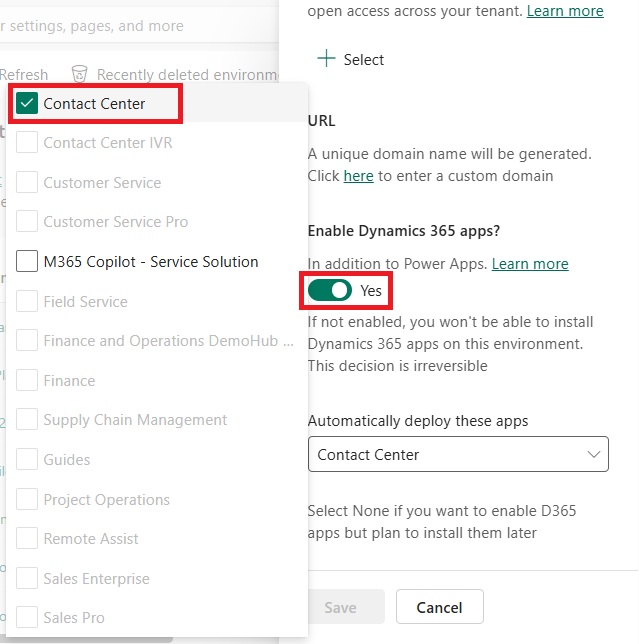The width and height of the screenshot is (639, 644).
Task: Click the 'Project Operations' option text
Action: click(x=106, y=500)
